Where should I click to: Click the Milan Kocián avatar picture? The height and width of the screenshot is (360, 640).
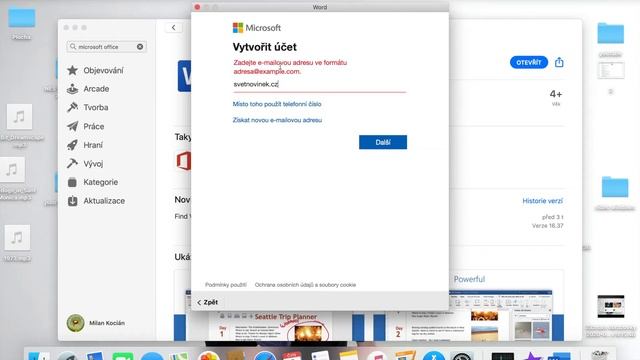click(76, 323)
